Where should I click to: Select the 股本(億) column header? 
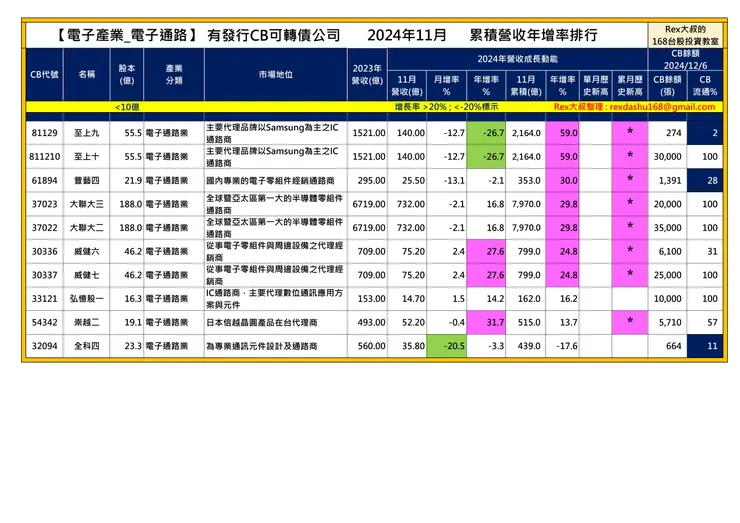coord(127,75)
